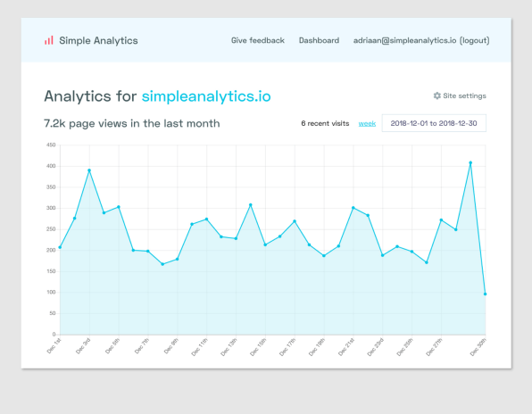The image size is (532, 414).
Task: Click the Dec 9th axis label
Action: click(x=171, y=346)
